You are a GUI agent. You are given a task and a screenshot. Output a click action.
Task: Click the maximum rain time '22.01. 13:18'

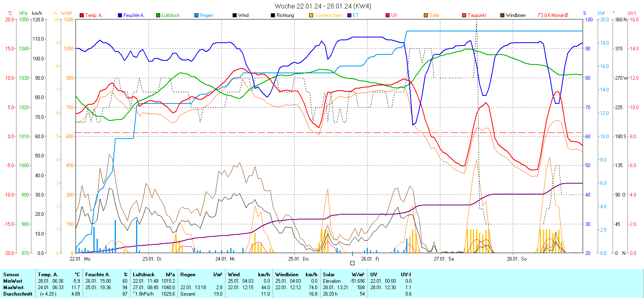pyautogui.click(x=193, y=288)
